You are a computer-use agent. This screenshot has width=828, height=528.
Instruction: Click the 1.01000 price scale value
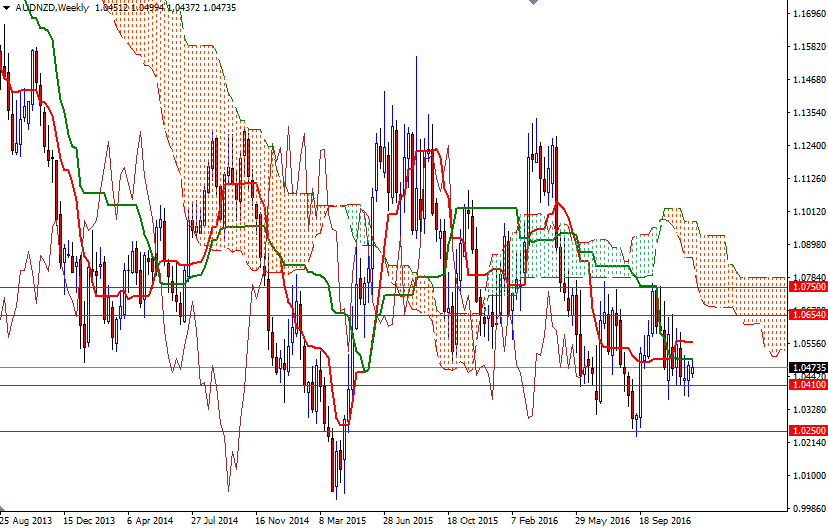pos(809,476)
